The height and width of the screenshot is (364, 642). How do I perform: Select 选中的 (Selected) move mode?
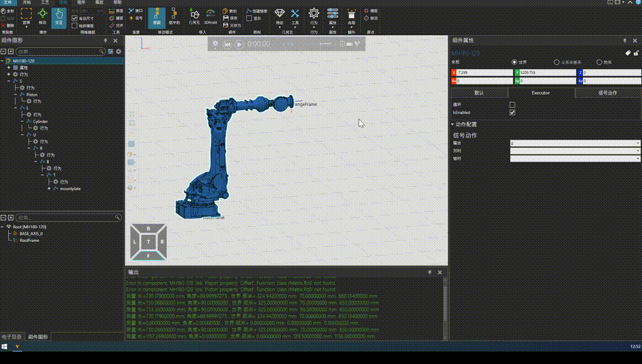point(174,17)
